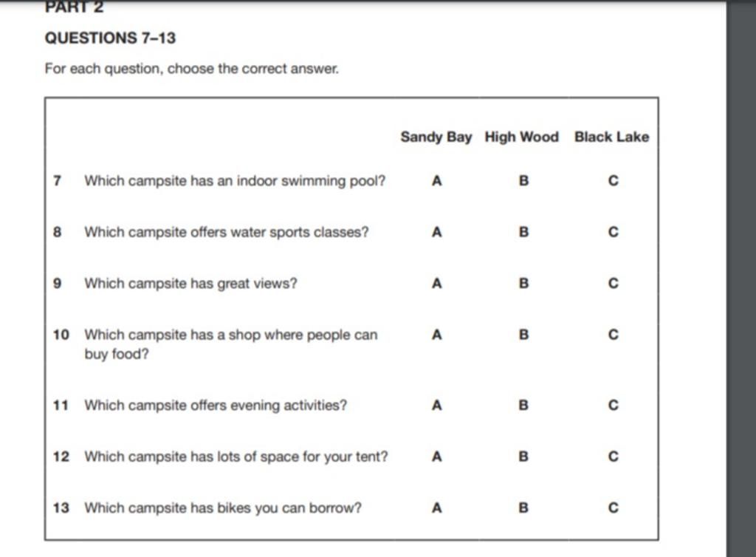The image size is (756, 557).
Task: Pick answer B for food shop question
Action: (523, 335)
